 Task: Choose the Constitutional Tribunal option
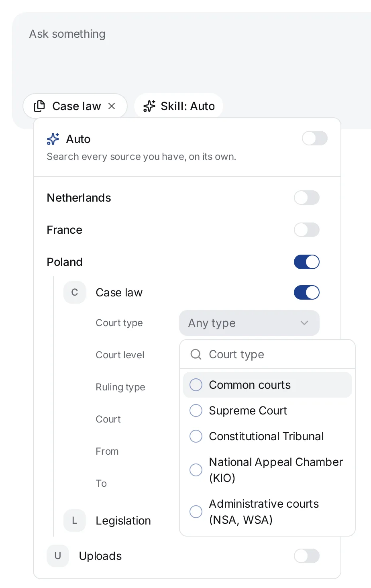pyautogui.click(x=267, y=436)
